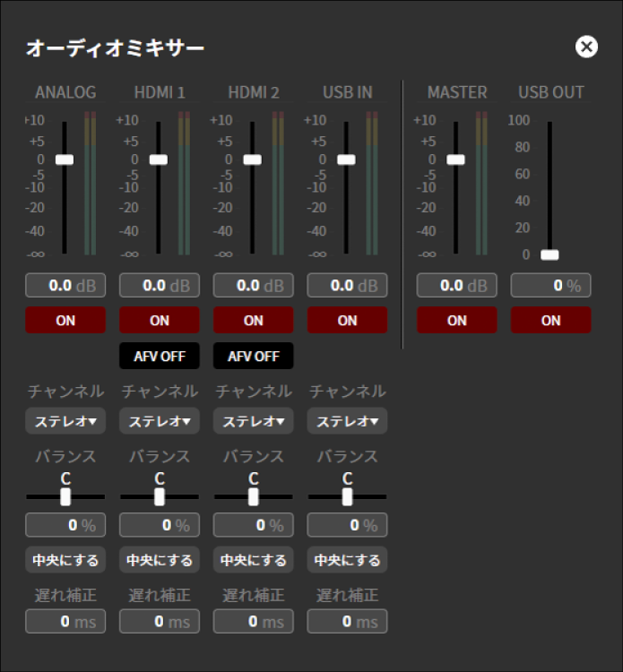Click the HDMI 2 dB value field

click(x=253, y=285)
